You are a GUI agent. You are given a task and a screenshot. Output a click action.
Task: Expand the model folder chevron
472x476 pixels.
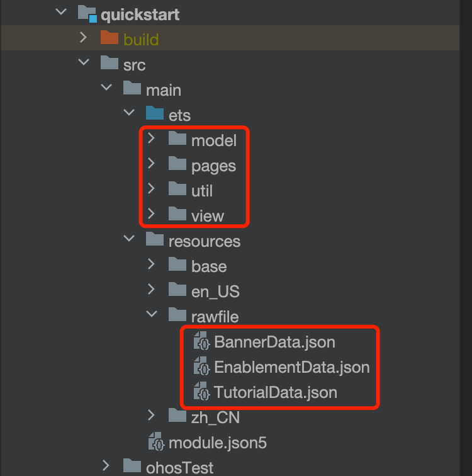[151, 138]
